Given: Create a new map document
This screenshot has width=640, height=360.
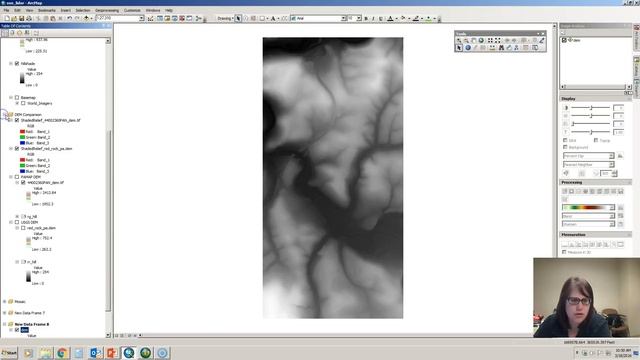Looking at the screenshot, I should [7, 18].
